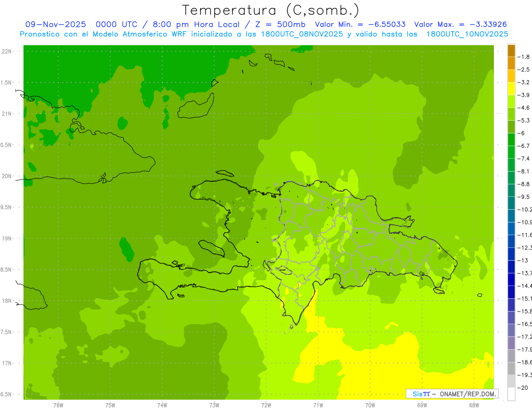Click the 74W longitude axis label
The width and height of the screenshot is (532, 411).
click(162, 405)
